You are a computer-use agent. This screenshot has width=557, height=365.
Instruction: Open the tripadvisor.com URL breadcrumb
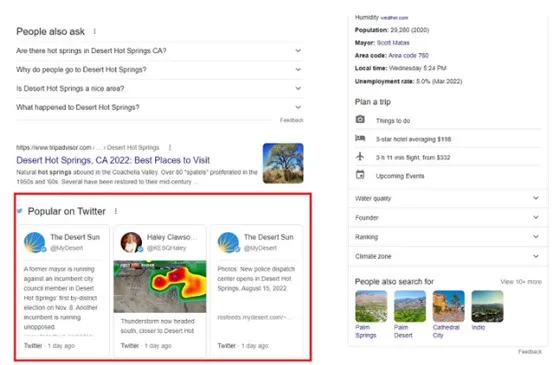pyautogui.click(x=87, y=147)
